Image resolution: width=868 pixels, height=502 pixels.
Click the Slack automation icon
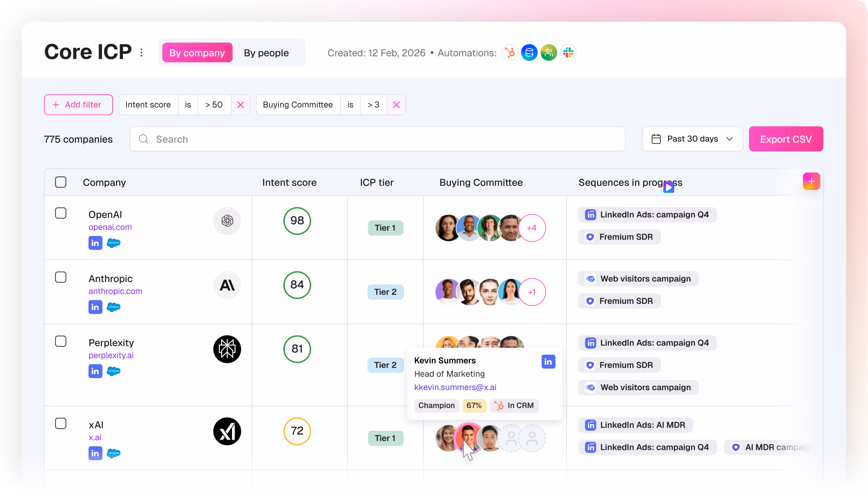pos(568,52)
